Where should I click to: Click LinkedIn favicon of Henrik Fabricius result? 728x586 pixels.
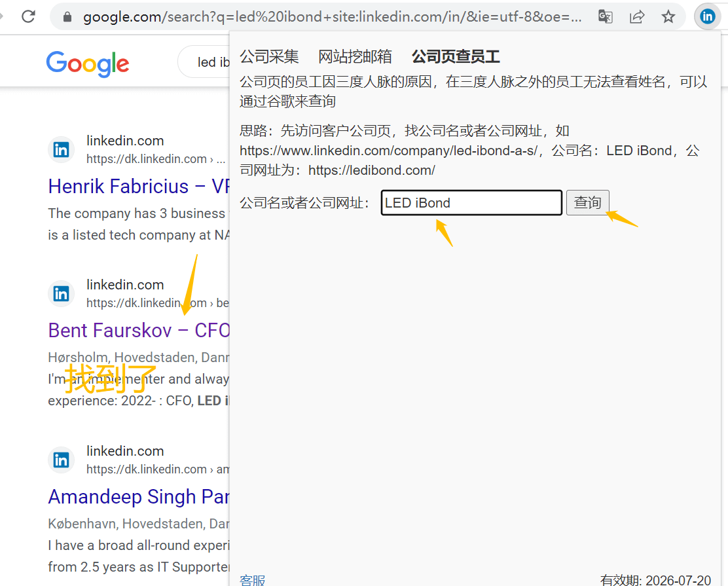tap(62, 149)
